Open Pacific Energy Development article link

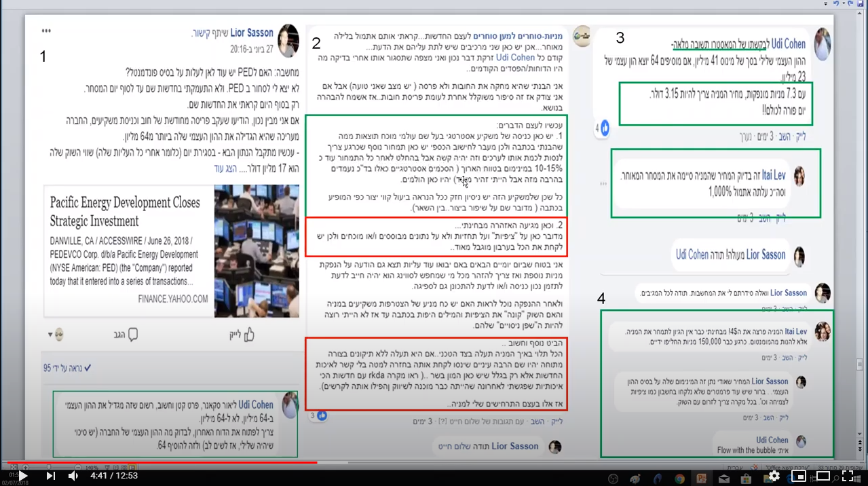pos(126,212)
